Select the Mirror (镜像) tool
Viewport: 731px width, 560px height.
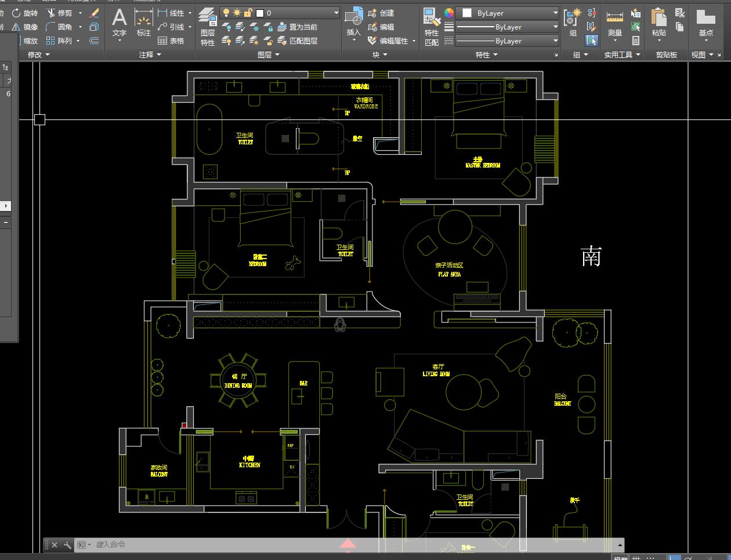[25, 27]
